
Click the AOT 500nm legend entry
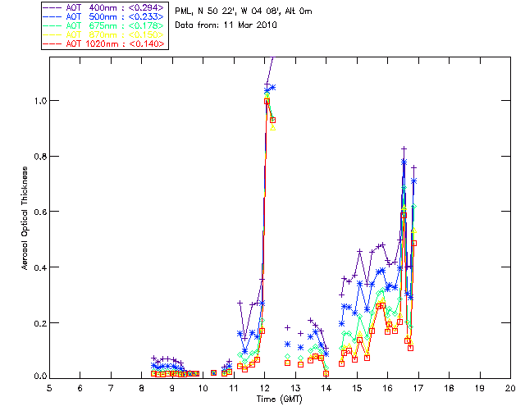(104, 16)
